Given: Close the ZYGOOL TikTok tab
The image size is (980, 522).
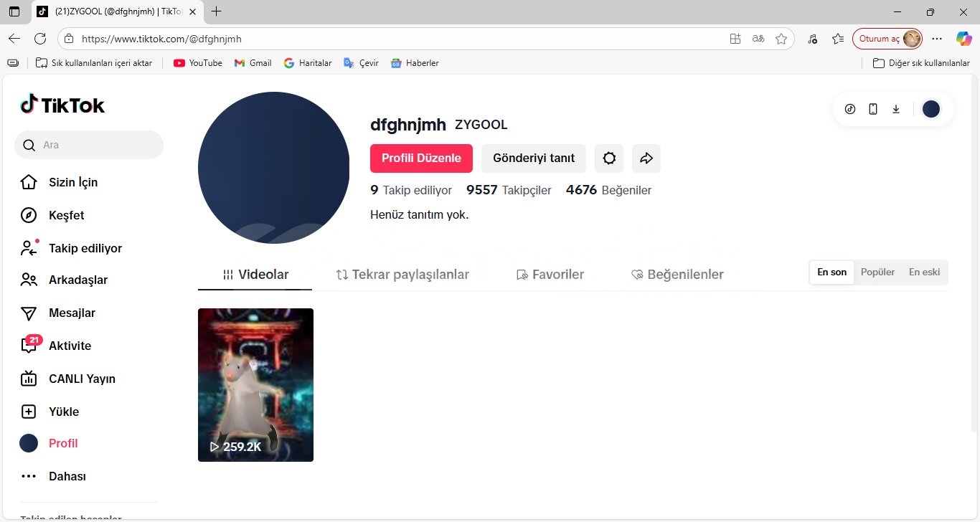Looking at the screenshot, I should pos(192,11).
